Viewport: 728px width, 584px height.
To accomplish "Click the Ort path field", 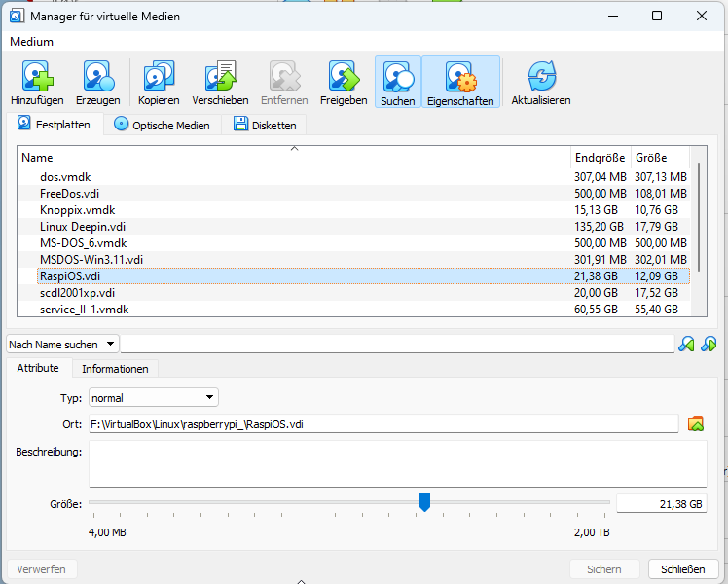I will click(x=383, y=423).
